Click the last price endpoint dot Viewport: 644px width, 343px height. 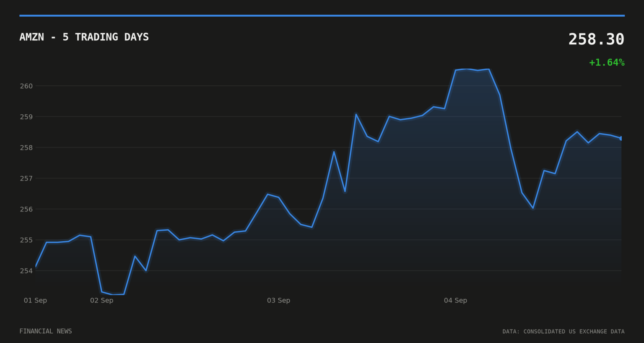[621, 138]
